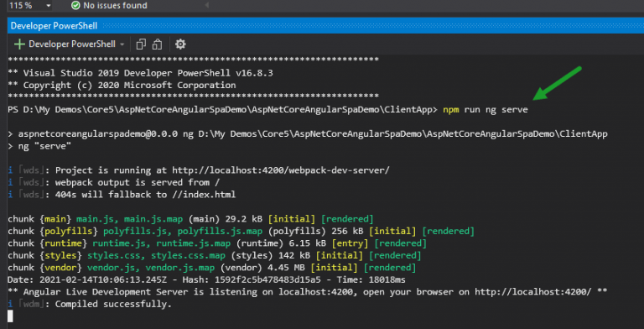Click the Hash value 1592f2c5b478483d15a5
Viewport: 644px width, 329px height.
click(x=267, y=280)
